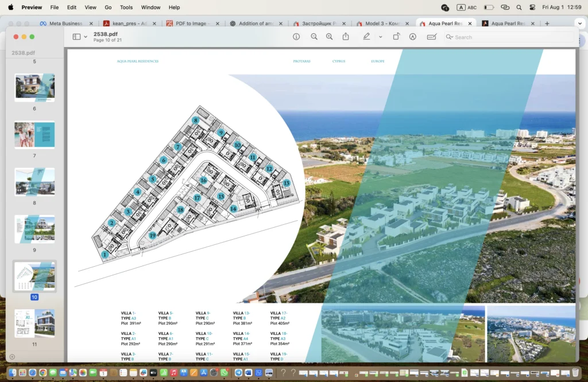
Task: Close the Meta Business browser tab
Action: (91, 23)
